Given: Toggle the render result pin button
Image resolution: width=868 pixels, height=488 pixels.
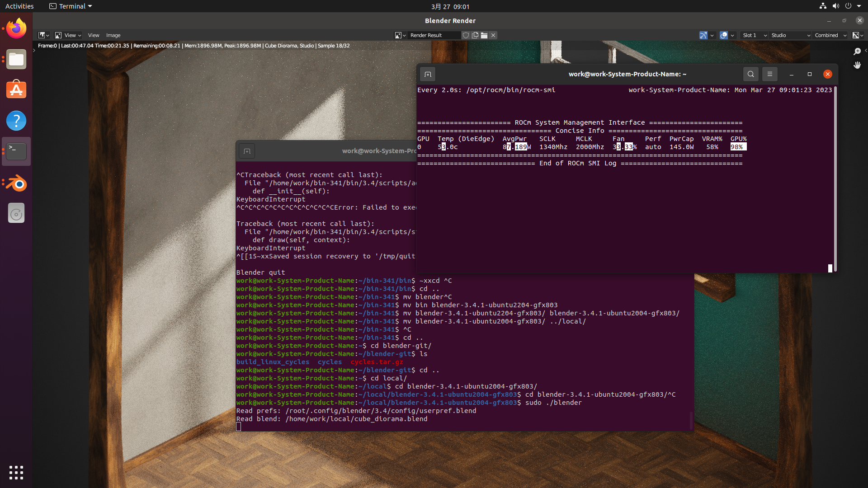Looking at the screenshot, I should tap(466, 35).
